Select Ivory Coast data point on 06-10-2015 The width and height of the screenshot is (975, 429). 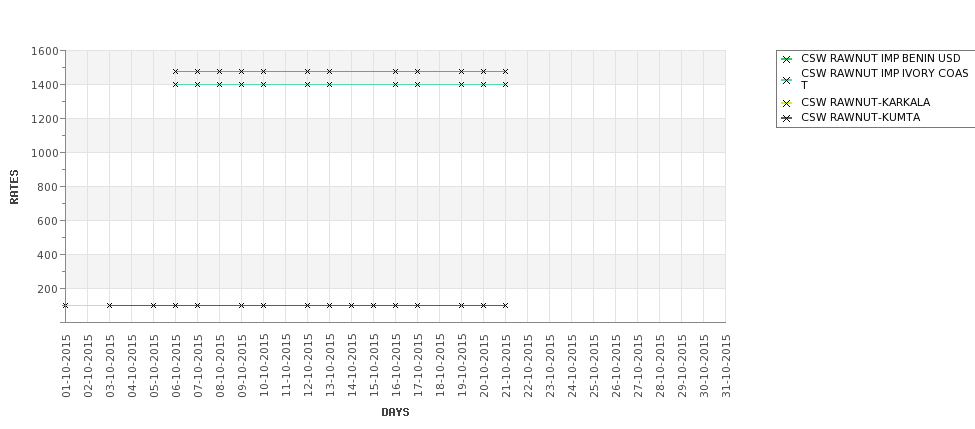click(x=175, y=85)
